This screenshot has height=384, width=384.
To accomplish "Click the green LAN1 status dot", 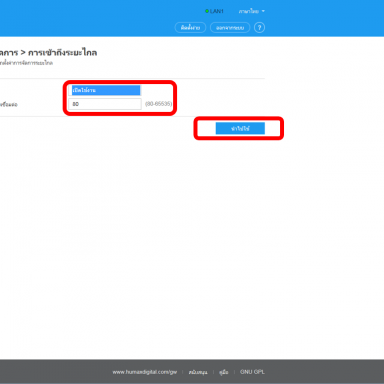I will click(207, 11).
